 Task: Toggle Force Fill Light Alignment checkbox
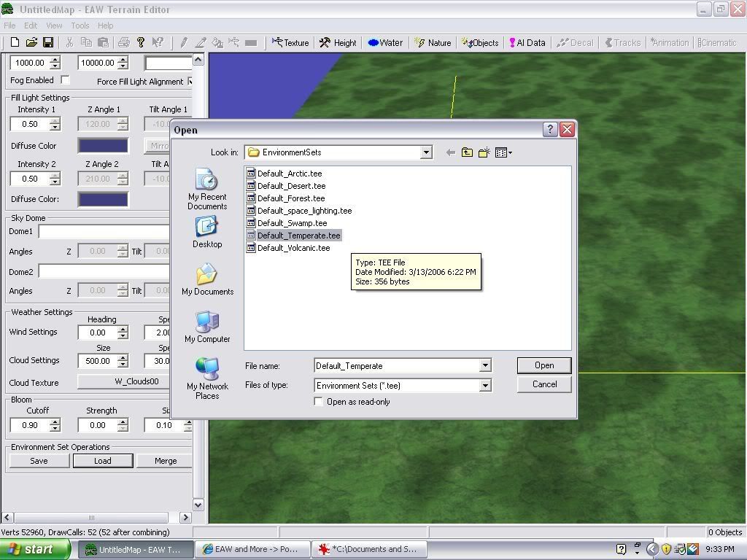coord(191,82)
